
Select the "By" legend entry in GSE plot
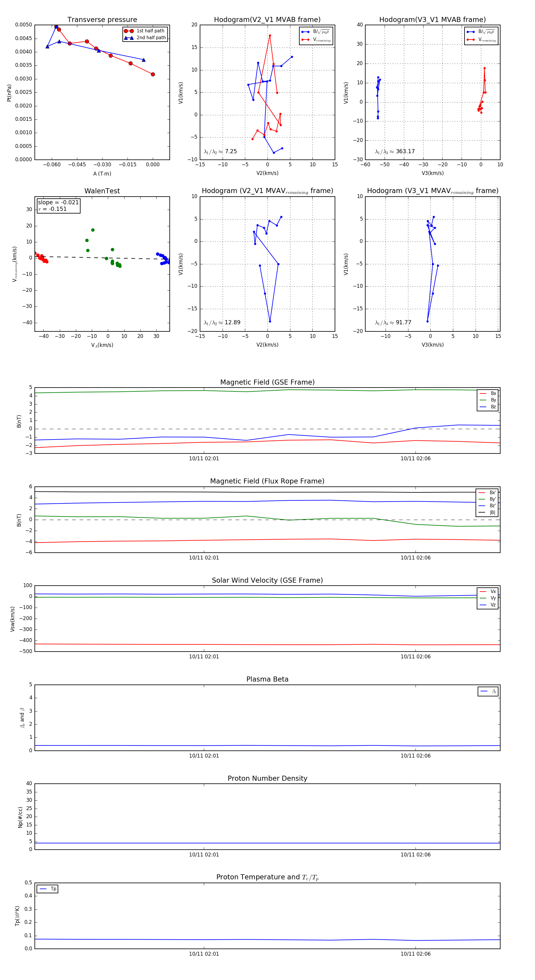click(488, 400)
